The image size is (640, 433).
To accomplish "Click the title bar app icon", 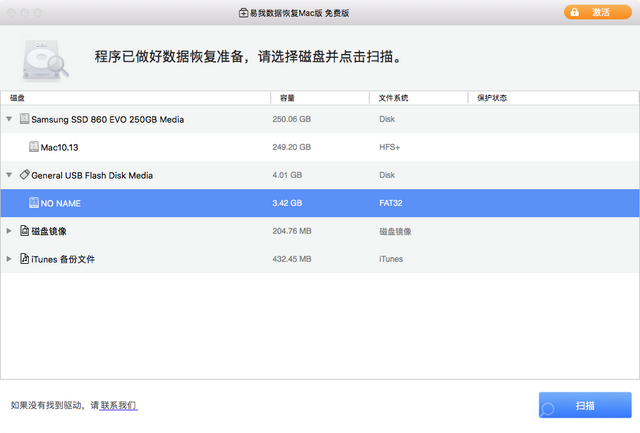I will click(x=243, y=13).
